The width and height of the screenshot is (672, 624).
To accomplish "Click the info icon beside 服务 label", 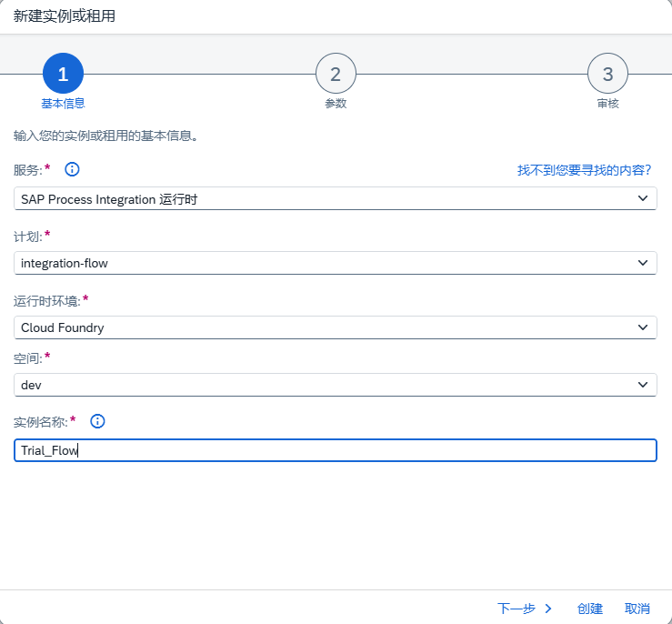I will (x=73, y=169).
